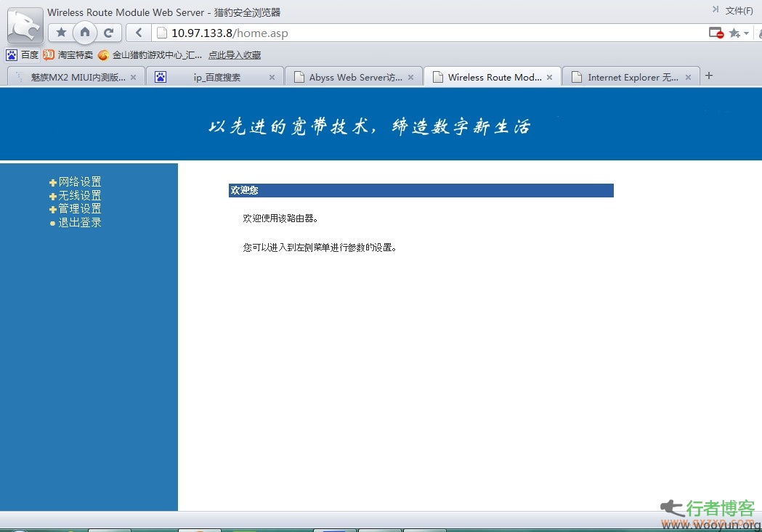Viewport: 762px width, 532px height.
Task: Navigate back with the back arrow
Action: tap(139, 33)
